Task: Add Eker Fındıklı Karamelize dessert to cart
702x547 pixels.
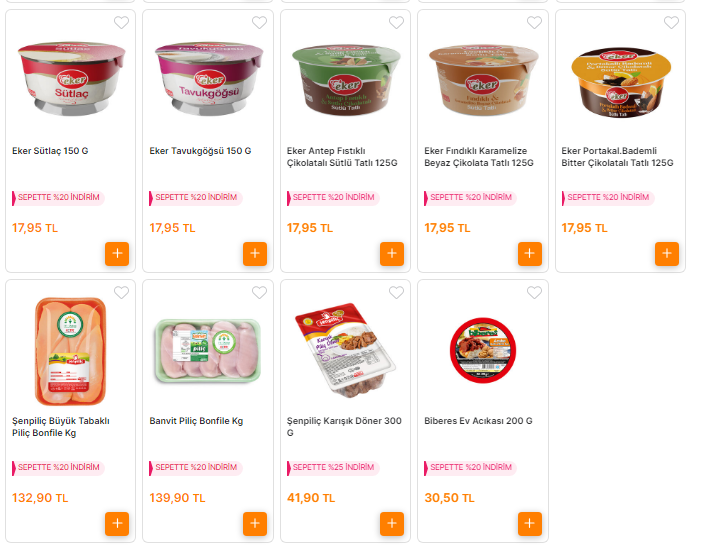Action: [530, 253]
